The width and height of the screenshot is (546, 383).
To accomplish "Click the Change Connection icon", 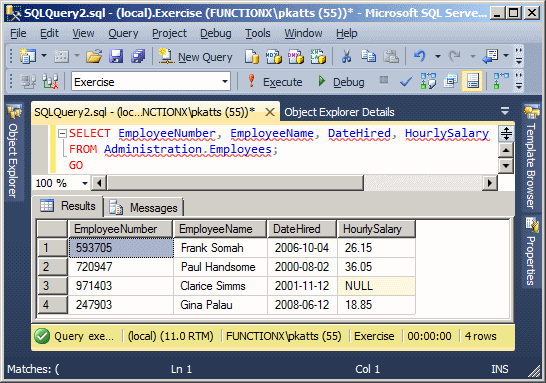I will click(50, 81).
